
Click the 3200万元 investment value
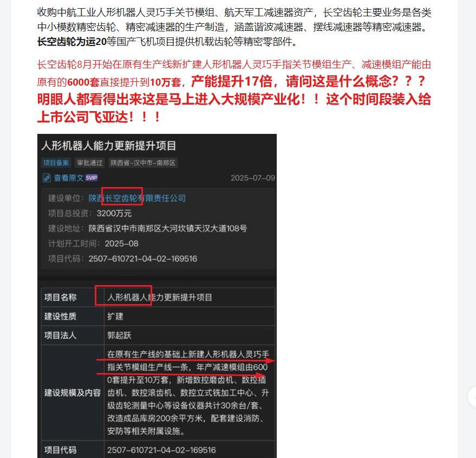[x=114, y=214]
